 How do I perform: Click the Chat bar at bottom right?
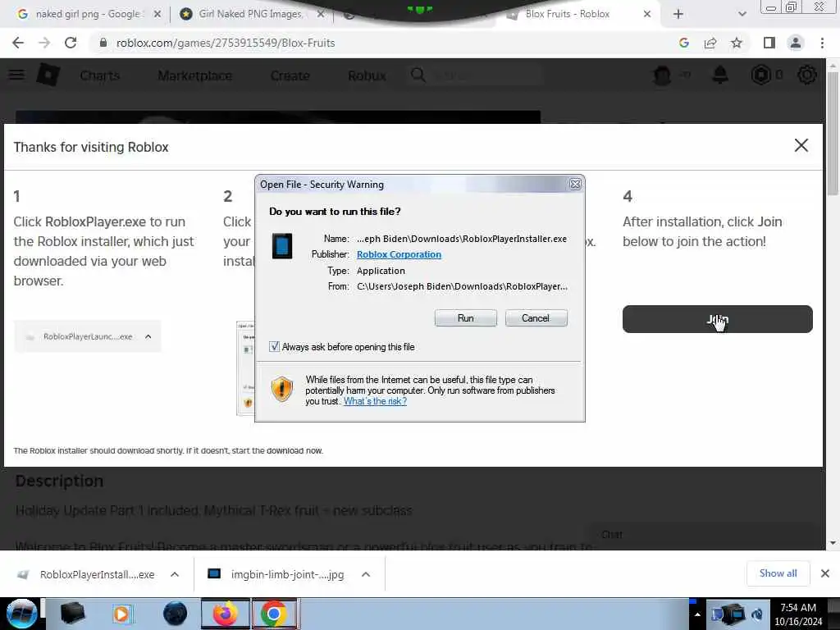click(x=704, y=534)
